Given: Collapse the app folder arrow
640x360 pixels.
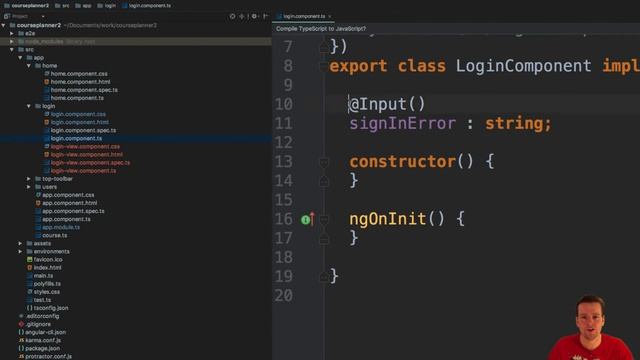Looking at the screenshot, I should [20, 58].
